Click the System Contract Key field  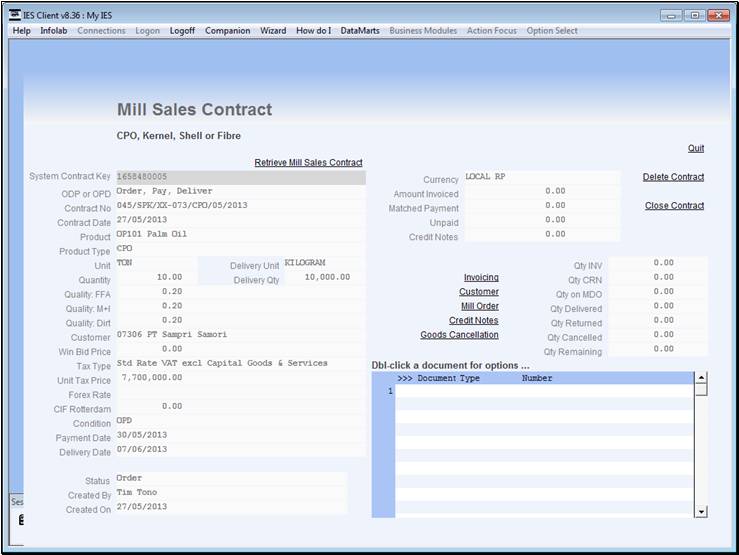(240, 177)
